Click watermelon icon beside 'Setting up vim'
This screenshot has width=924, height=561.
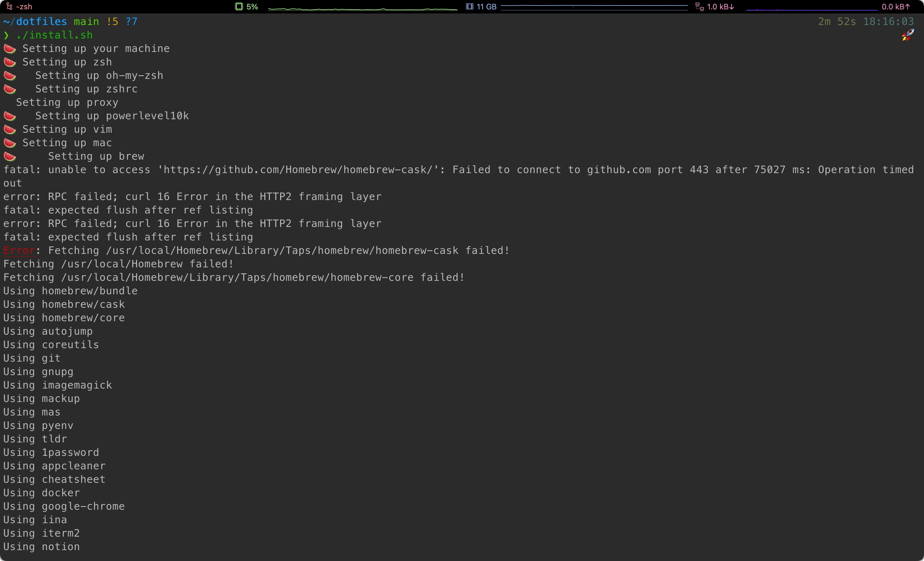[10, 129]
